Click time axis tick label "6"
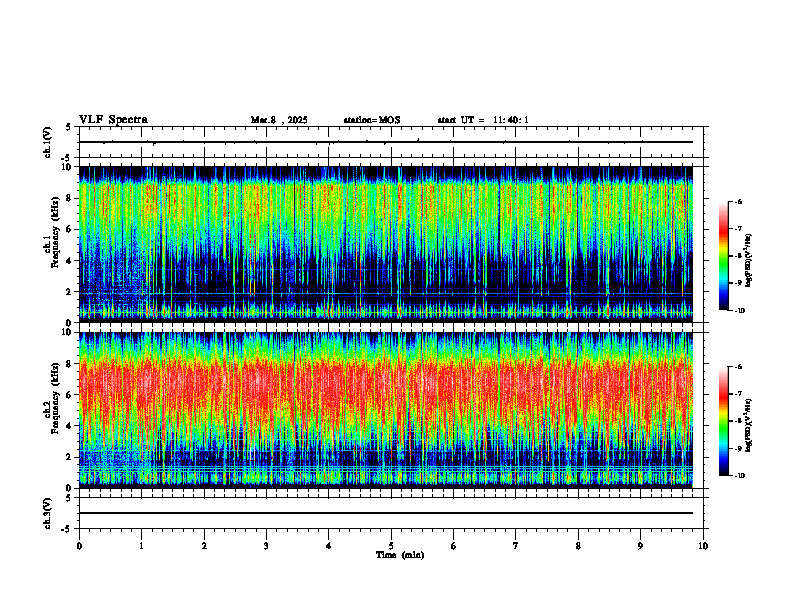Image resolution: width=792 pixels, height=612 pixels. click(x=454, y=546)
